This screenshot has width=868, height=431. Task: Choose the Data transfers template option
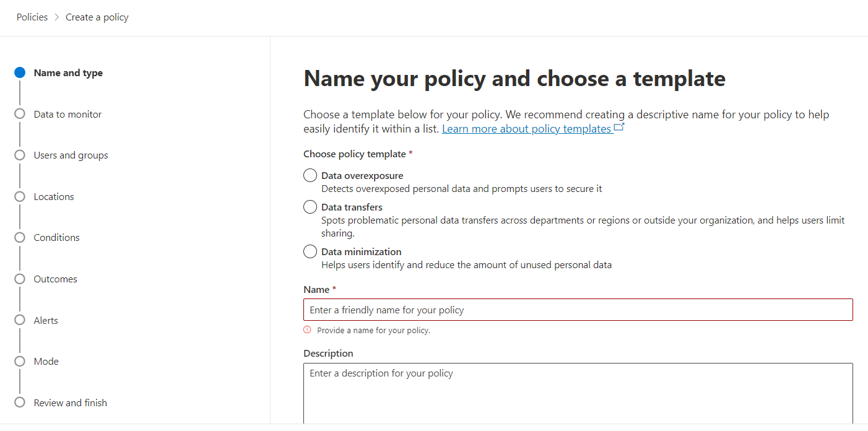pyautogui.click(x=310, y=207)
